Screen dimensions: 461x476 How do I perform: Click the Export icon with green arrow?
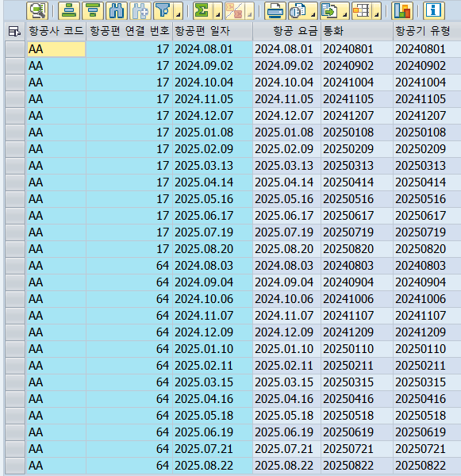(330, 10)
